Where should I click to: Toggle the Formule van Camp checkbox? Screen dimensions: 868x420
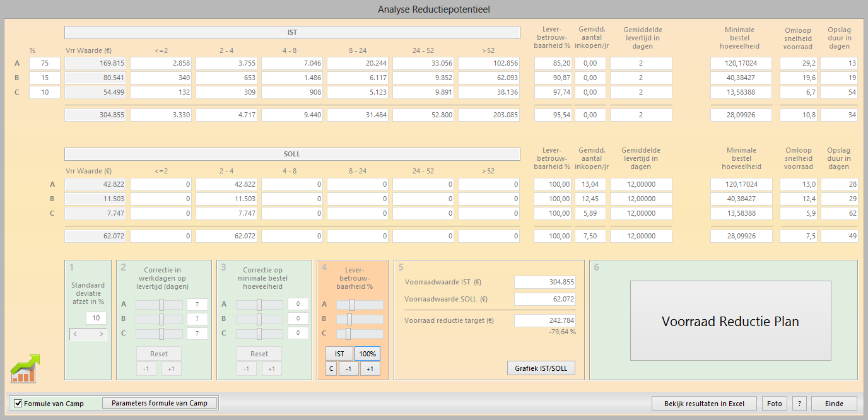click(x=18, y=404)
